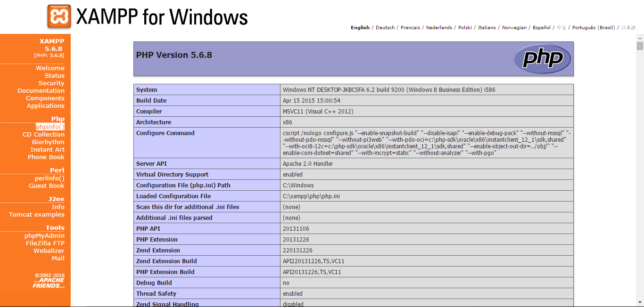644x307 pixels.
Task: Click the vertical scrollbar thumb
Action: tap(640, 46)
